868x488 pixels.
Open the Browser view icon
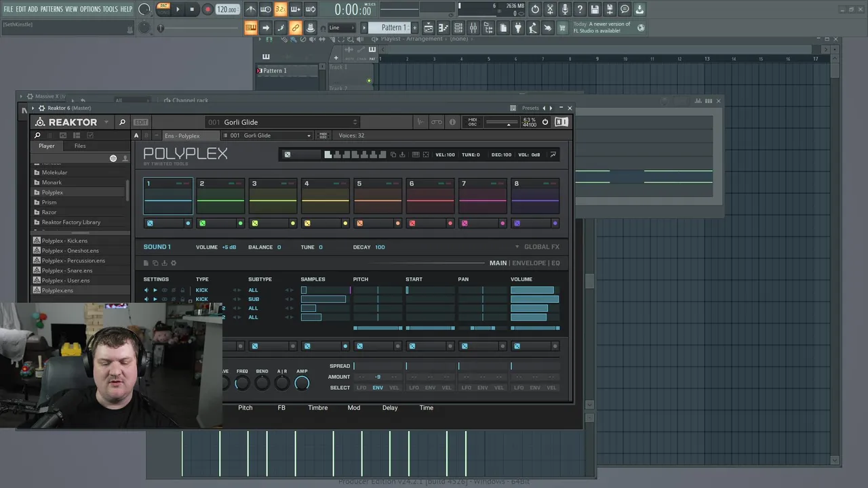point(488,28)
